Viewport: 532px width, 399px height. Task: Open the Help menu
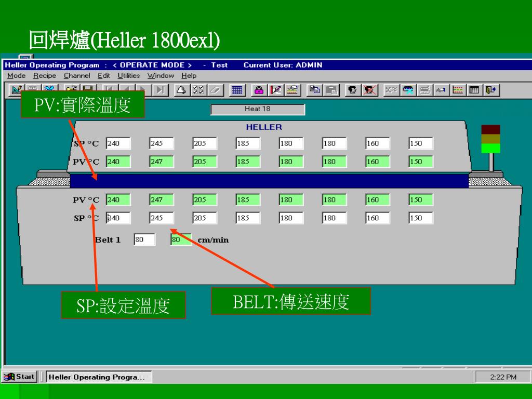tap(189, 76)
